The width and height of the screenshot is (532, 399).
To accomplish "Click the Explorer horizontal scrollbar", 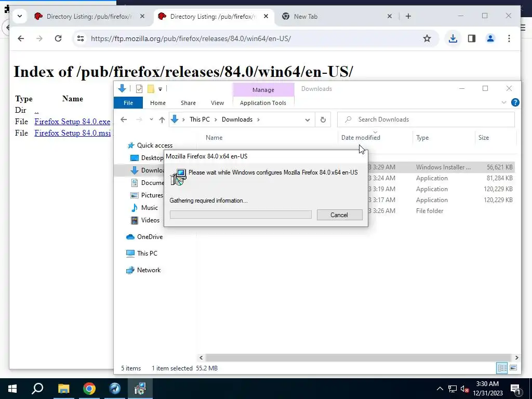I will click(x=358, y=357).
